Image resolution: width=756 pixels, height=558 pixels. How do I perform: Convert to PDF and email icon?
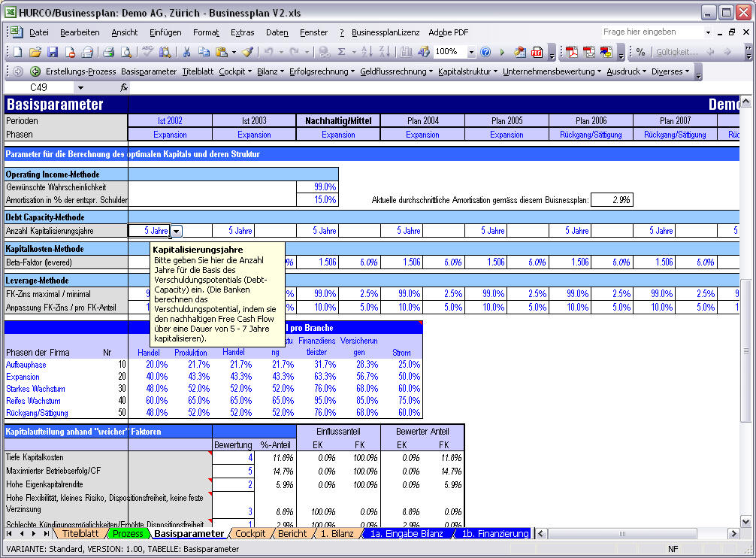click(588, 52)
